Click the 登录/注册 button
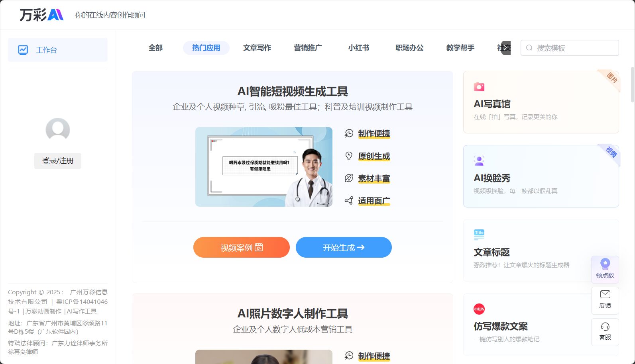Viewport: 635px width, 364px height. pos(58,161)
